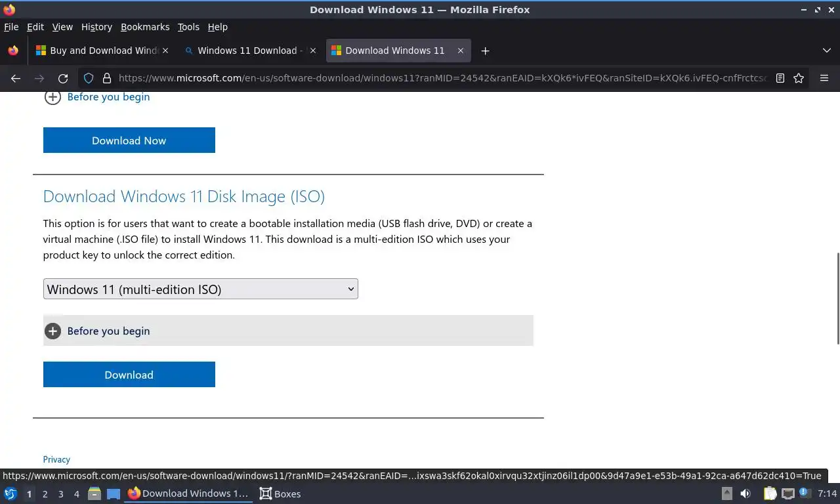Maximize the Firefox window
This screenshot has height=504, width=840.
point(818,10)
